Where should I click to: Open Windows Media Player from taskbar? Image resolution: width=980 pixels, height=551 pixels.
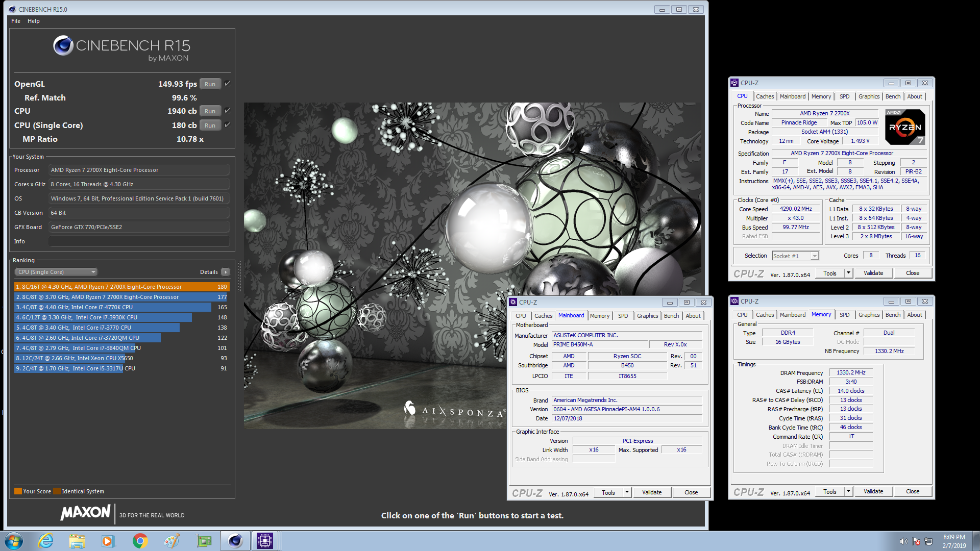[x=108, y=541]
